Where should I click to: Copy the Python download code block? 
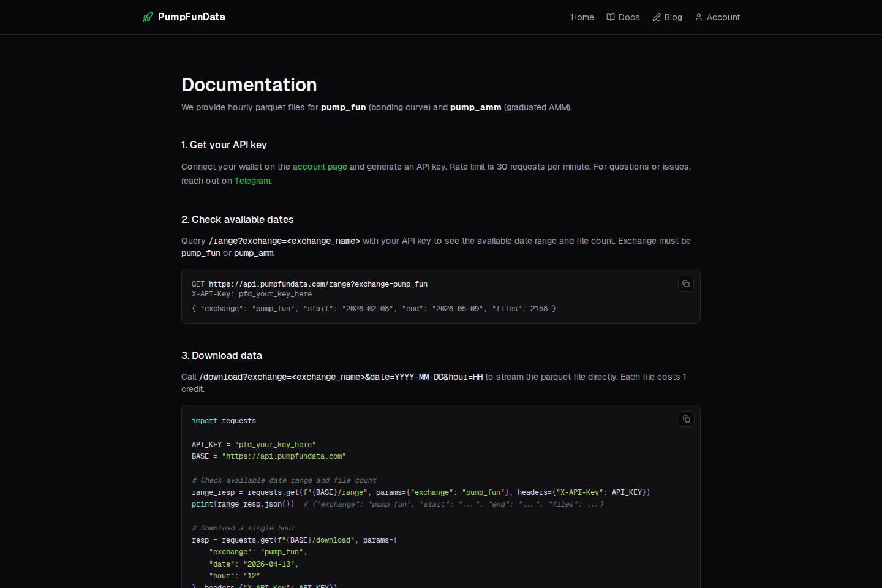point(687,419)
